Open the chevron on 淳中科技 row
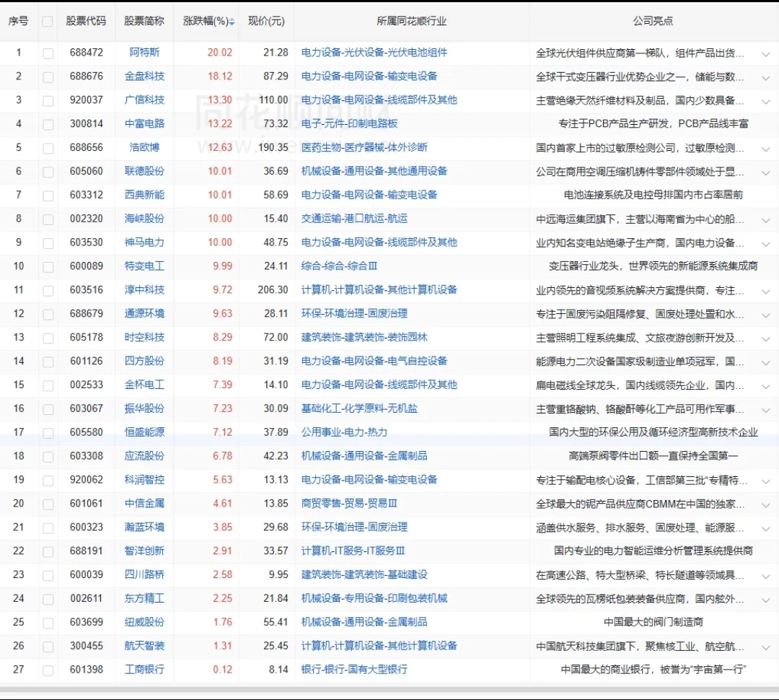 (x=765, y=291)
